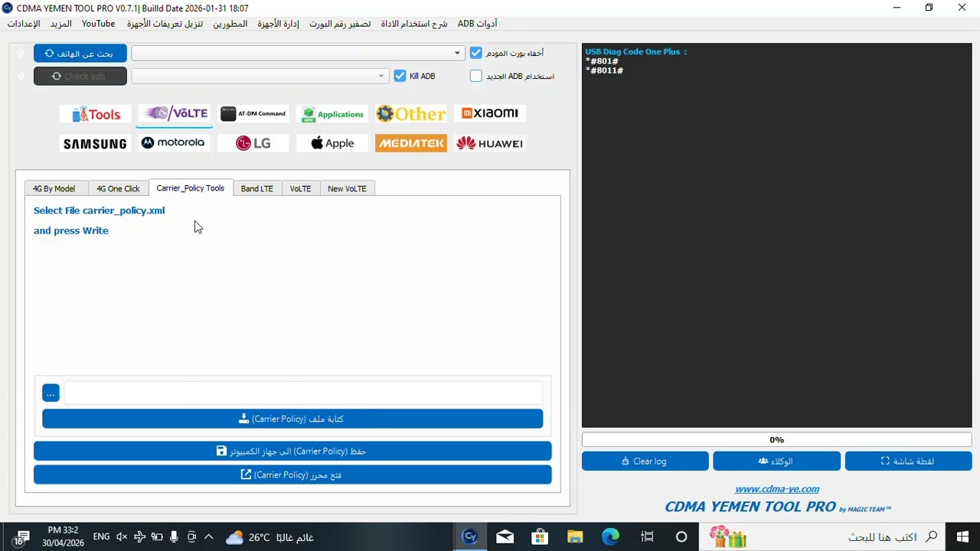Open File Explorer from the taskbar

pyautogui.click(x=575, y=536)
